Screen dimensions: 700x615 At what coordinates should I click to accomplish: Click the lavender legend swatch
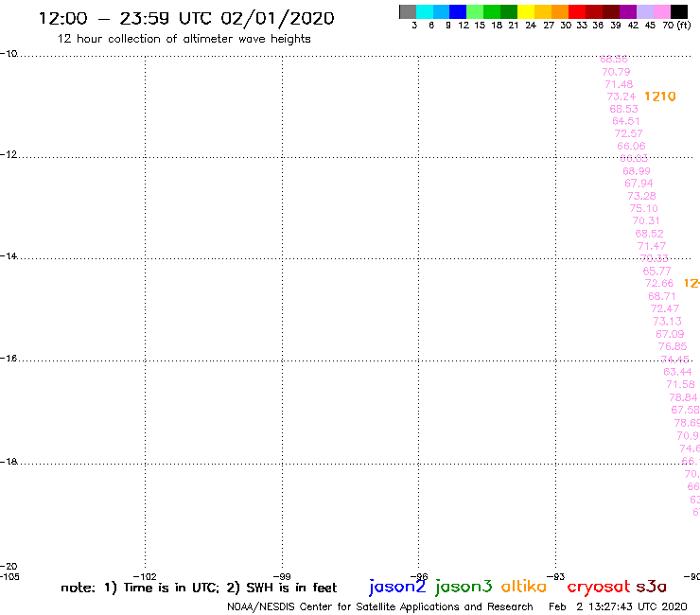coord(645,11)
